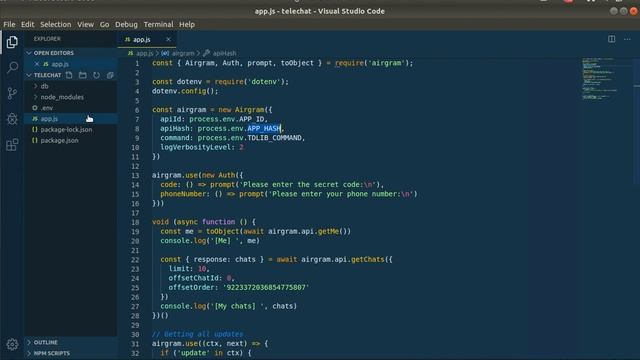Click the Split Editor icon
Viewport: 640px width, 360px height.
coord(611,39)
